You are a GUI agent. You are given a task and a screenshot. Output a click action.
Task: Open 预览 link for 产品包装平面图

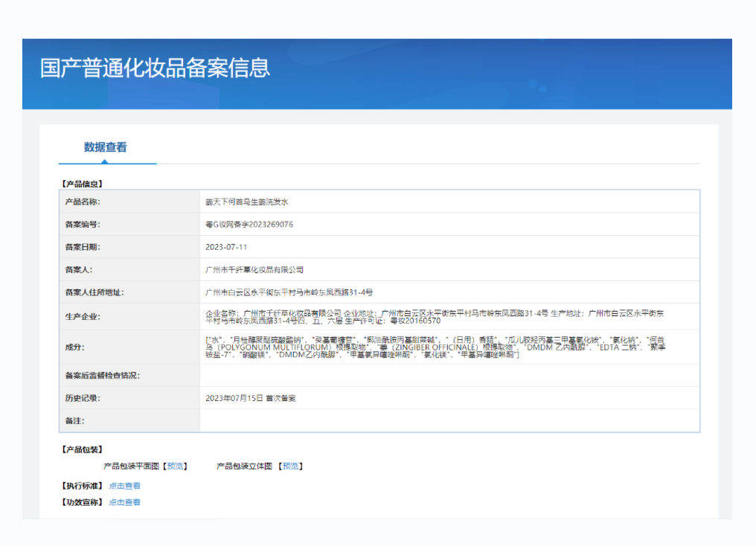[175, 466]
